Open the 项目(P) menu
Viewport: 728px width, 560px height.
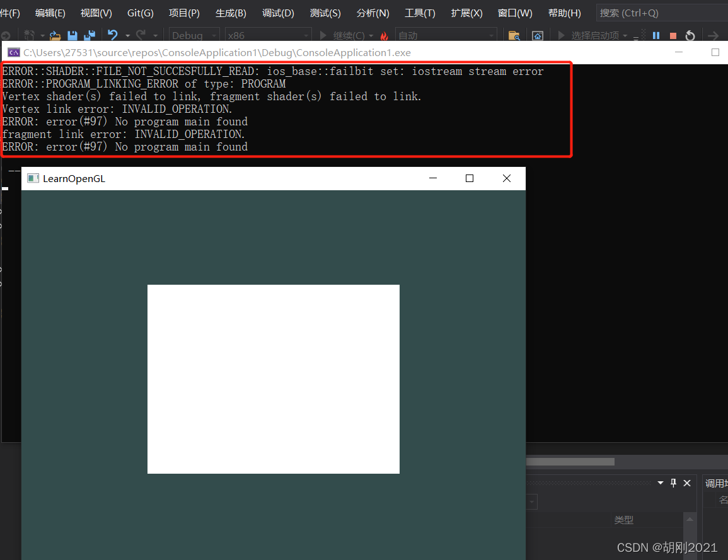coord(184,13)
